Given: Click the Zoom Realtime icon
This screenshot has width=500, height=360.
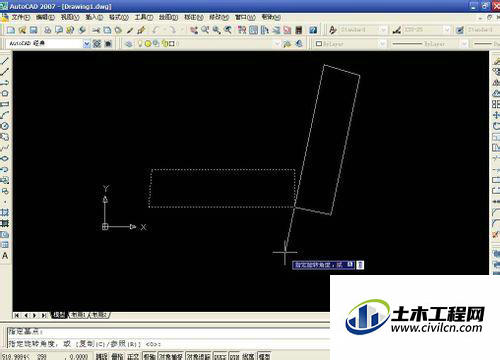Looking at the screenshot, I should point(205,30).
